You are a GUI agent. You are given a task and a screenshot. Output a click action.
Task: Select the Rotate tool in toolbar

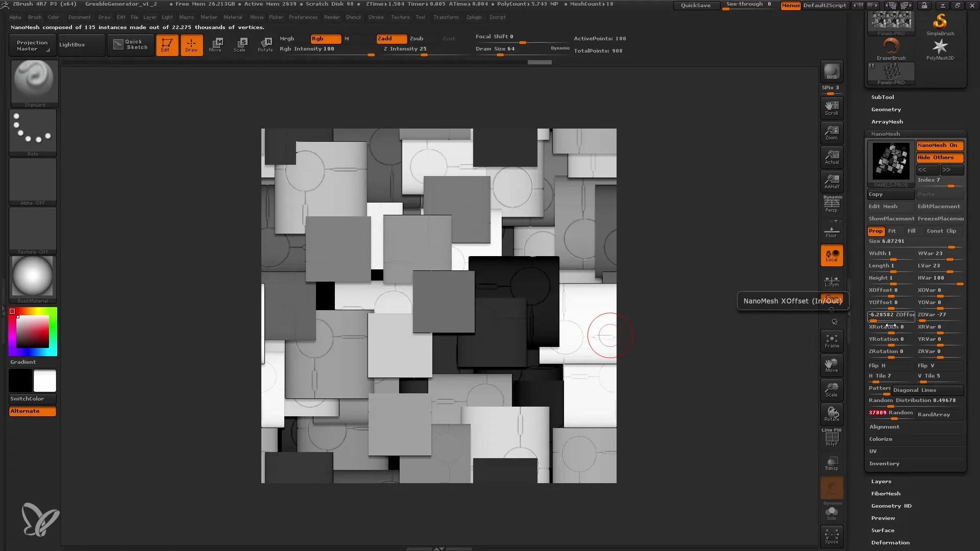pyautogui.click(x=265, y=44)
